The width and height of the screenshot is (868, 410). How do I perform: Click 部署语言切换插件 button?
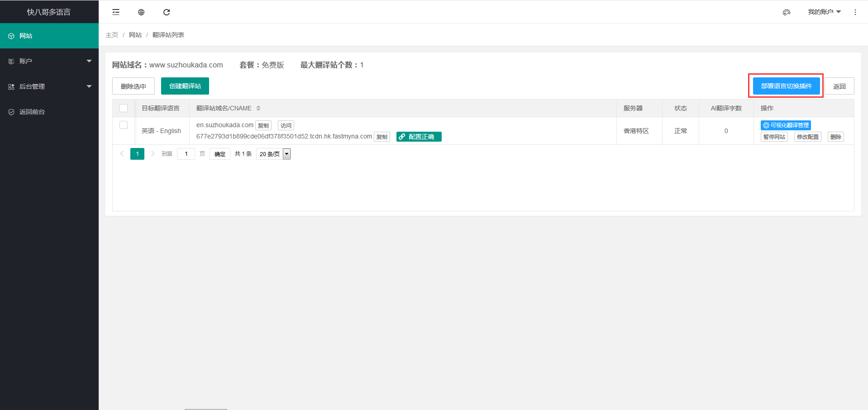[x=786, y=86]
